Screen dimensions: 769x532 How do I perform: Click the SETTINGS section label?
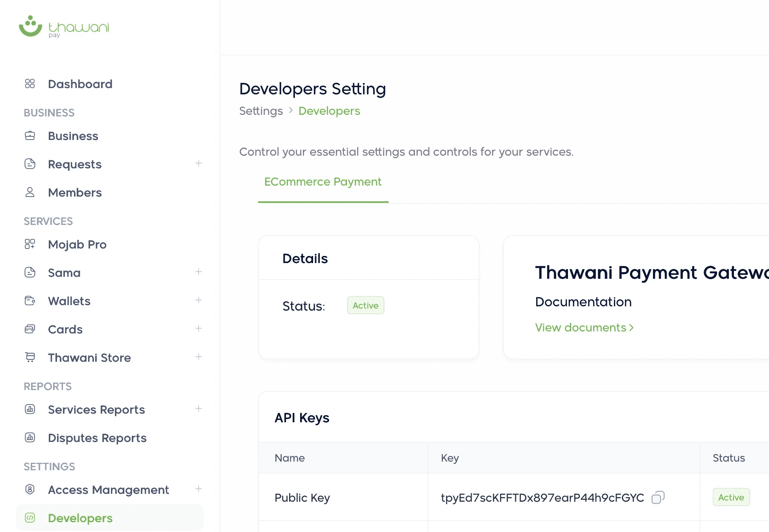49,466
